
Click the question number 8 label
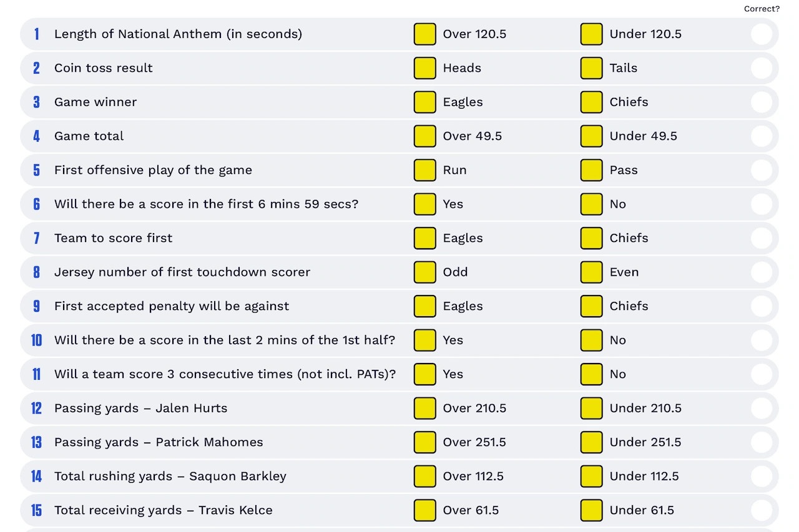coord(36,272)
